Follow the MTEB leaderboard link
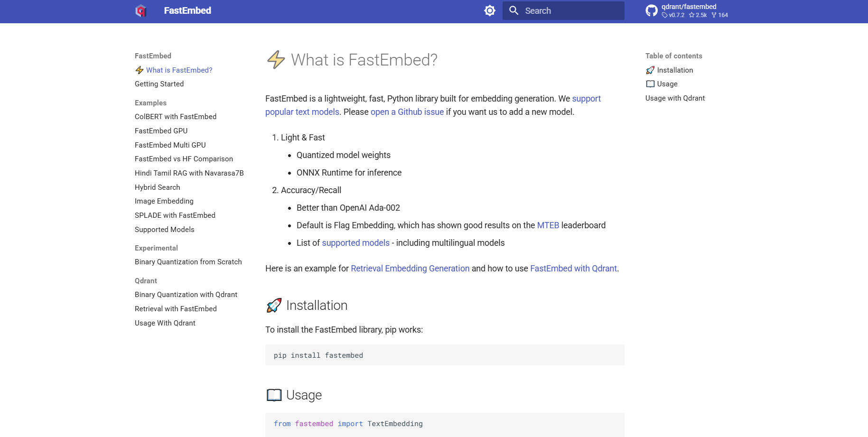Screen dimensions: 868x437 [548, 225]
